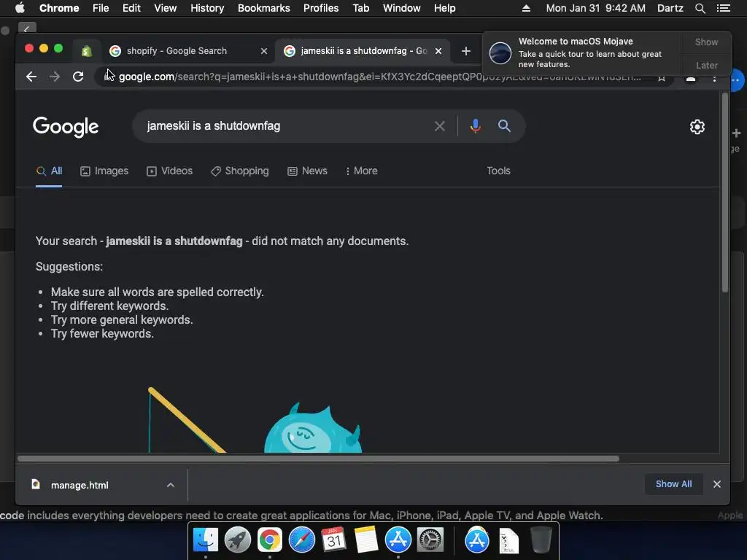The width and height of the screenshot is (747, 560).
Task: Close the jameskii Google Search tab
Action: [438, 51]
